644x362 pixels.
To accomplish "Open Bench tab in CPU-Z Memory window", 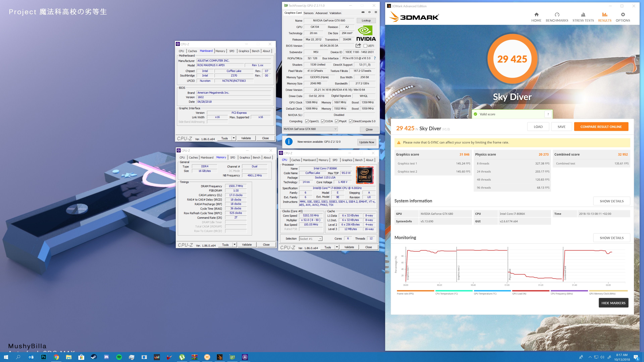I will coord(256,157).
